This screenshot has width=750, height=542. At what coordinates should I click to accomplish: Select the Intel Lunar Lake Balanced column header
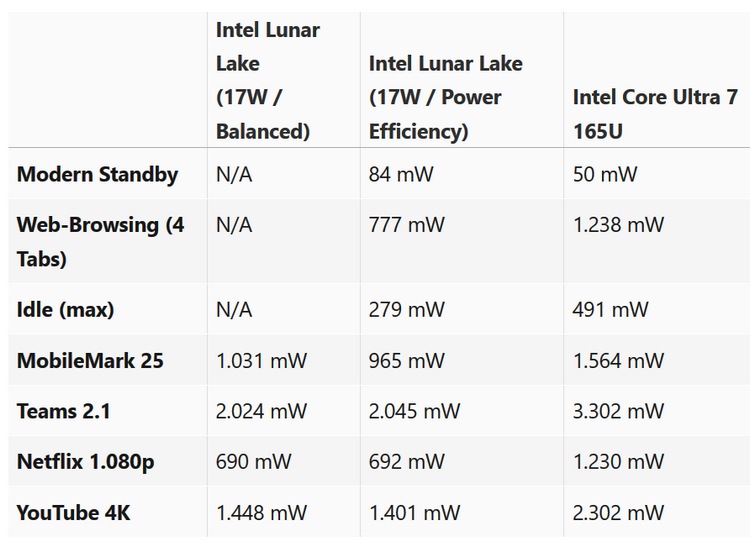pos(268,80)
